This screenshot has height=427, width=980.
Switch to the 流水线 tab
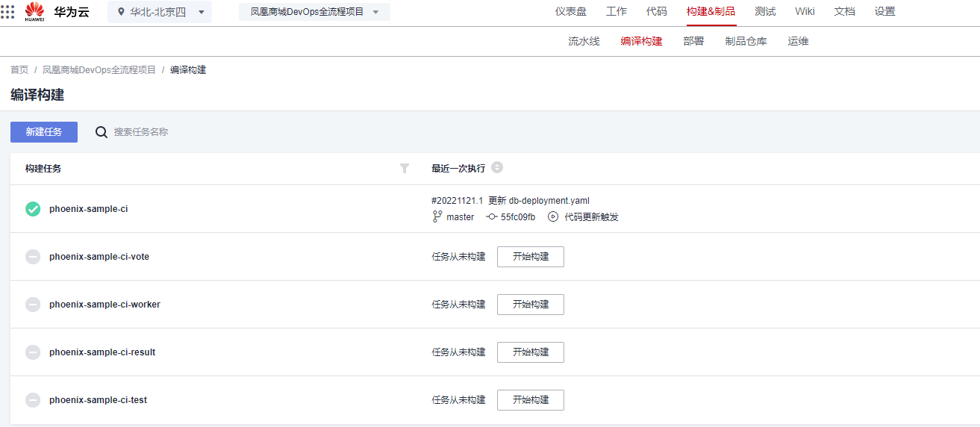(x=584, y=41)
